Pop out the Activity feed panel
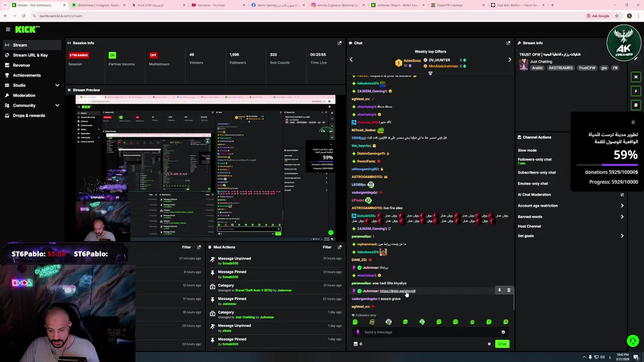Image resolution: width=644 pixels, height=362 pixels. point(199,247)
